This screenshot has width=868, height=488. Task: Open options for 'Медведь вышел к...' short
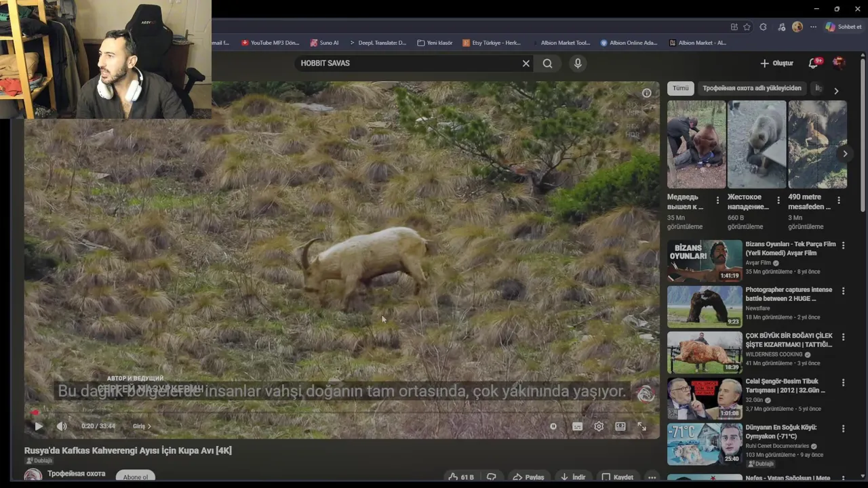click(x=717, y=201)
